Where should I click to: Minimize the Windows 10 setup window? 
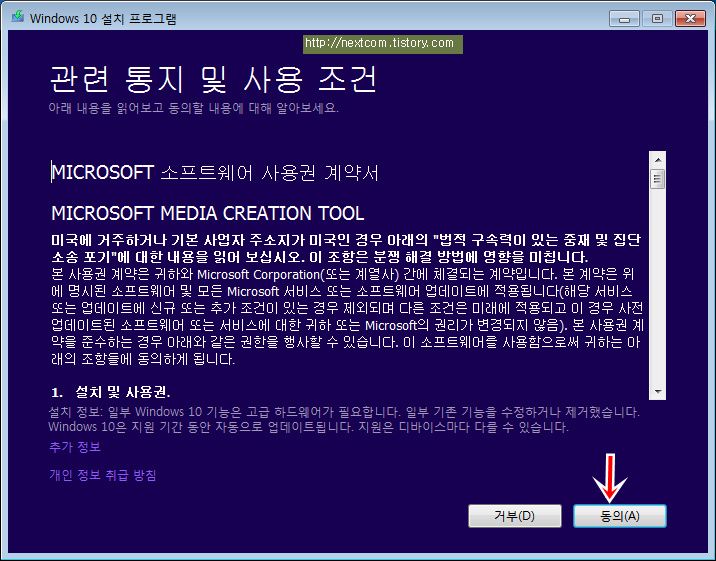click(x=624, y=19)
